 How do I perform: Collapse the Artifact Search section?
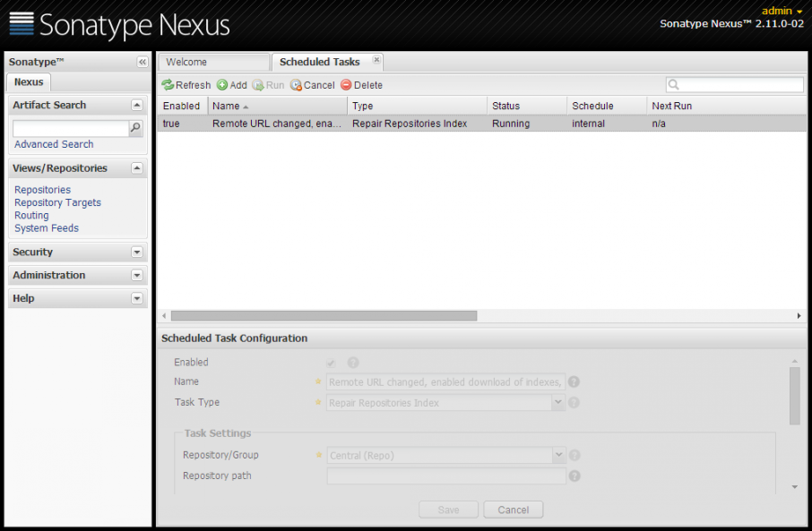pos(137,105)
